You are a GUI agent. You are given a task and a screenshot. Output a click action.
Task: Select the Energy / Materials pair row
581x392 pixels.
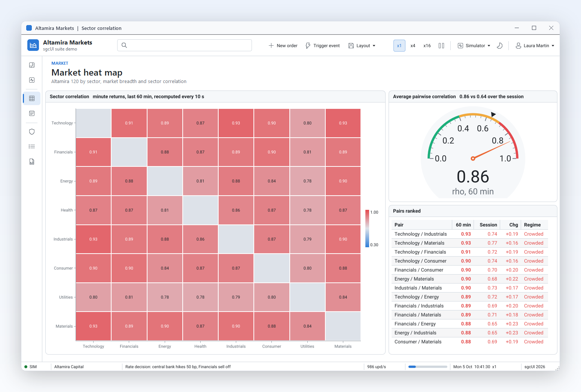(470, 279)
